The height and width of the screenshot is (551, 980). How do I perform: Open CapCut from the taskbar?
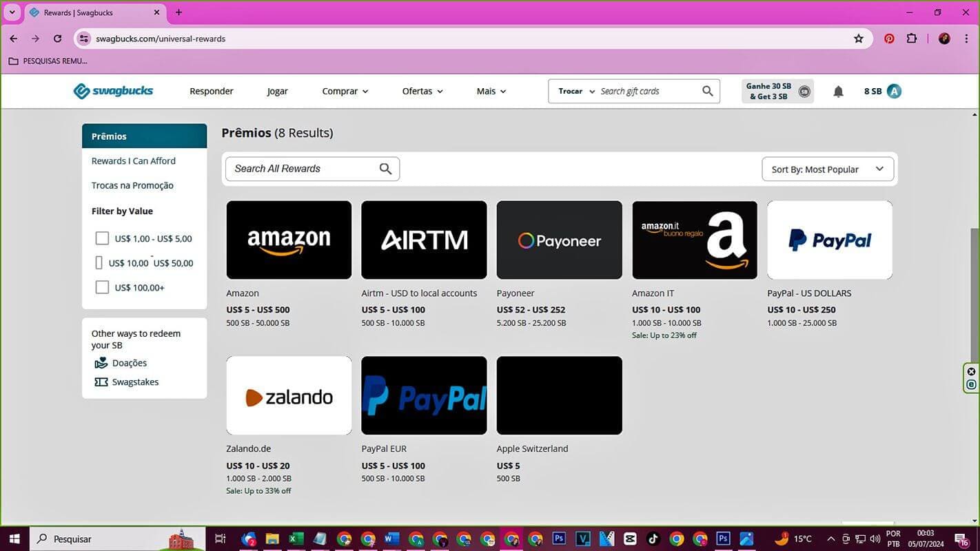pos(630,539)
